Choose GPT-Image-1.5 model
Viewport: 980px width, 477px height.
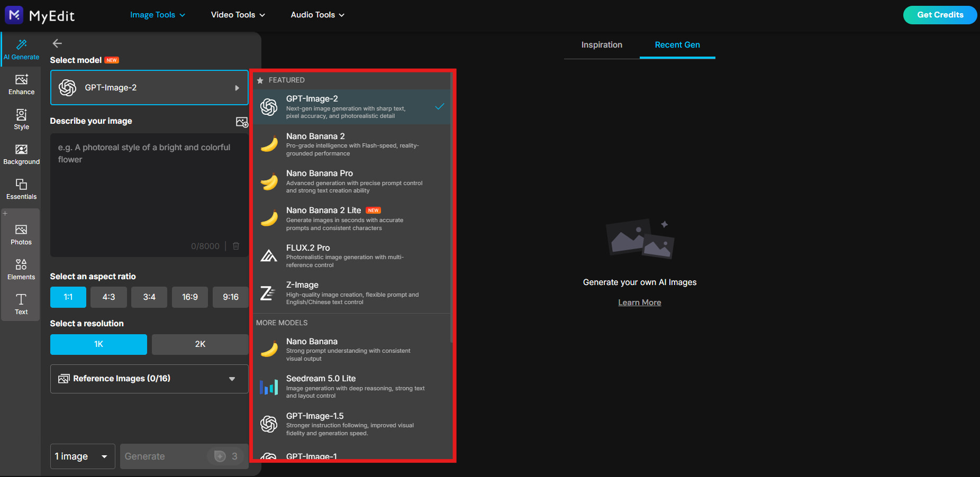[x=351, y=424]
